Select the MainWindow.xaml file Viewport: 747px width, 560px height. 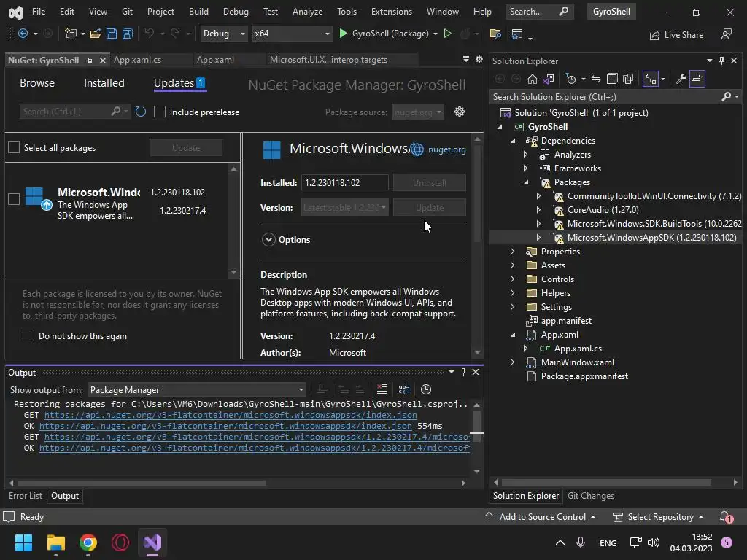click(x=578, y=362)
